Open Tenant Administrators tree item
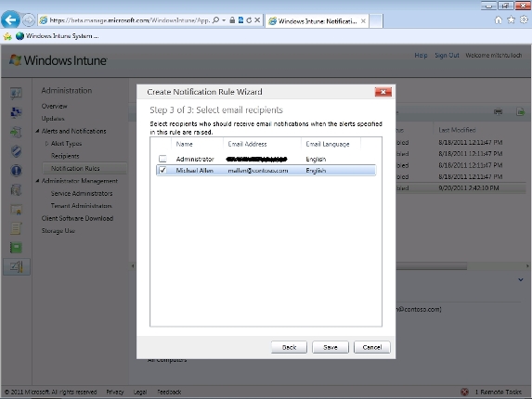This screenshot has width=532, height=399. 81,206
